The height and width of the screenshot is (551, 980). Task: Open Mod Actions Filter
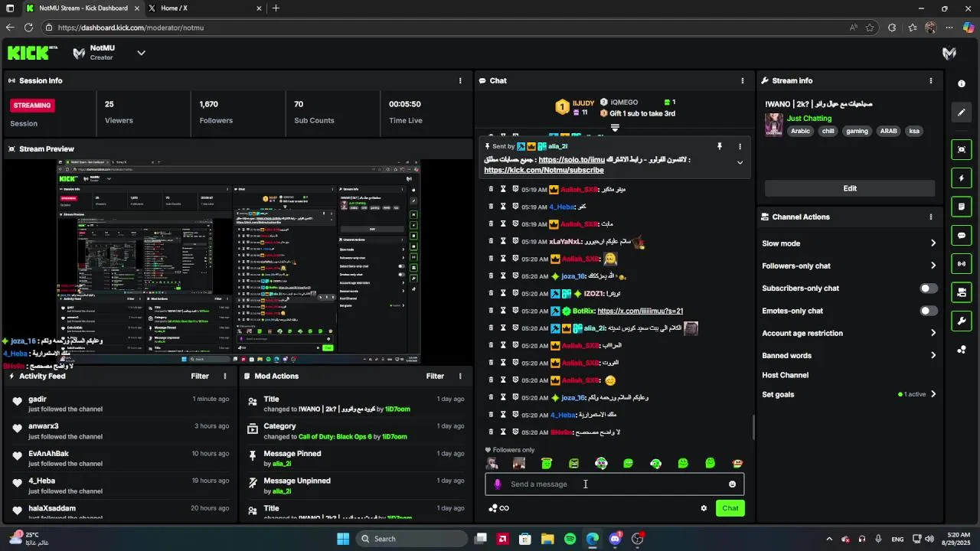point(435,376)
